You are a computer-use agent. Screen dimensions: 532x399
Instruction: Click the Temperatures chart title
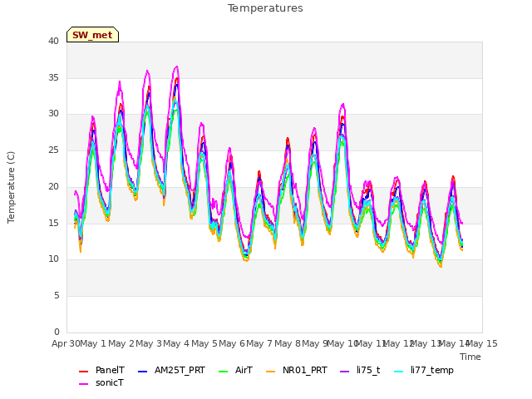[265, 8]
